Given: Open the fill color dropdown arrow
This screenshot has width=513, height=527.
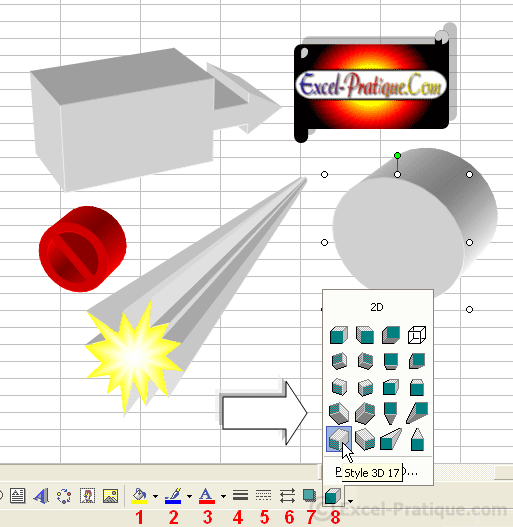Looking at the screenshot, I should pyautogui.click(x=155, y=496).
